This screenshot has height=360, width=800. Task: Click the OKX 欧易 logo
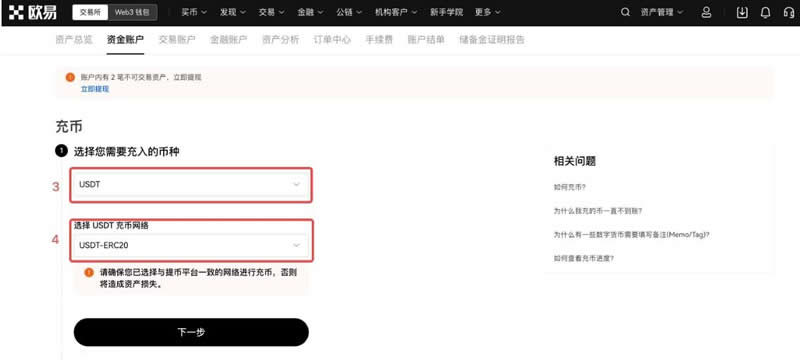click(x=33, y=12)
